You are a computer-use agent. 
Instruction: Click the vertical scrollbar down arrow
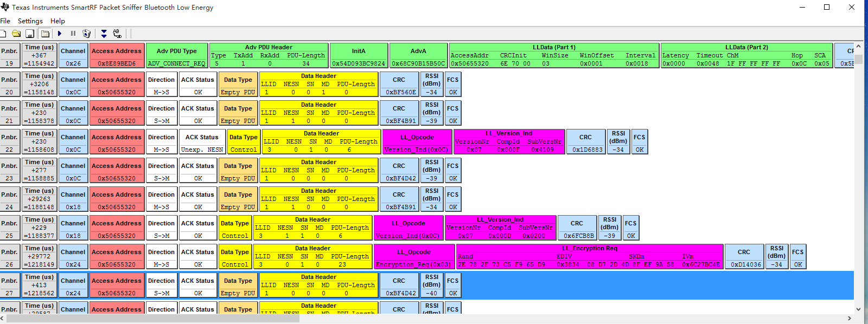(858, 309)
